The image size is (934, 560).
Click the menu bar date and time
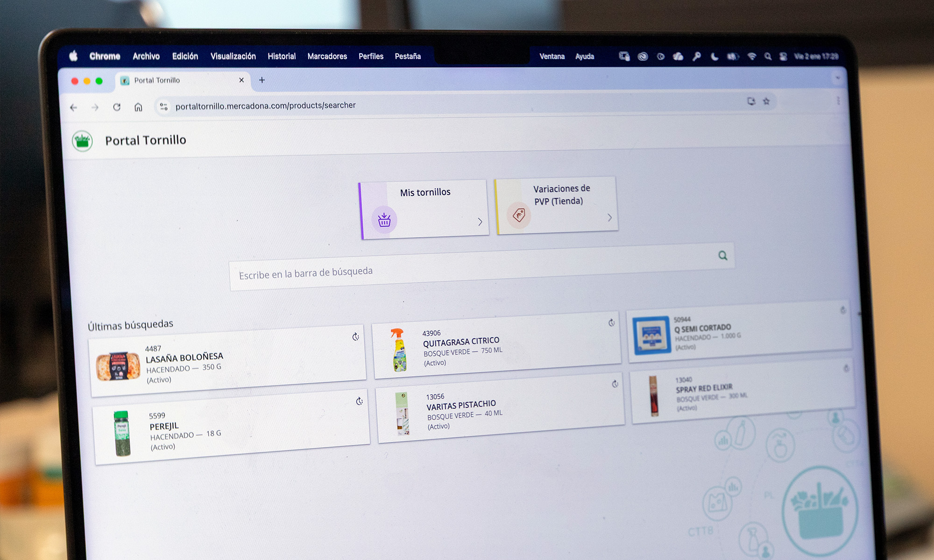(816, 56)
